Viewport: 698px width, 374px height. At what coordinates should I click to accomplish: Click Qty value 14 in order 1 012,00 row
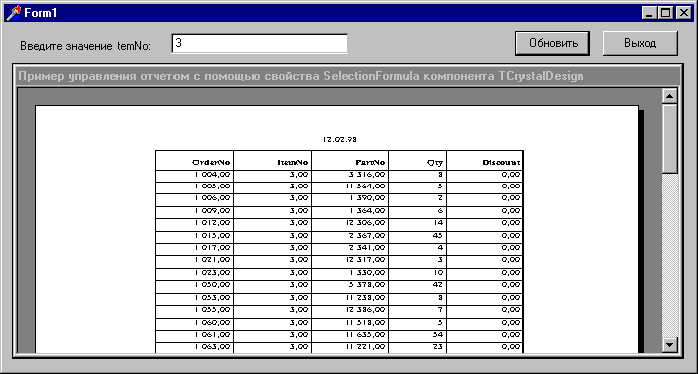click(x=438, y=222)
